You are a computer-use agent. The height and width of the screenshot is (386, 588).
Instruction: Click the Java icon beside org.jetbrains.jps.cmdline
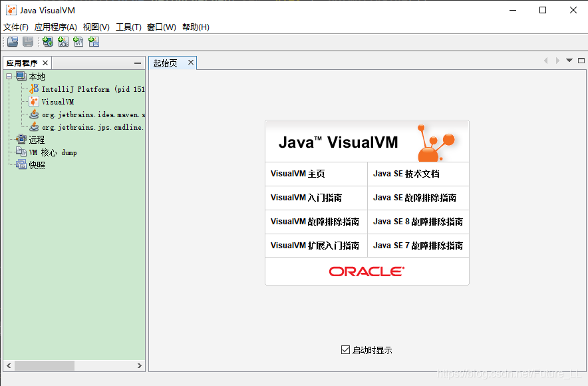click(34, 127)
